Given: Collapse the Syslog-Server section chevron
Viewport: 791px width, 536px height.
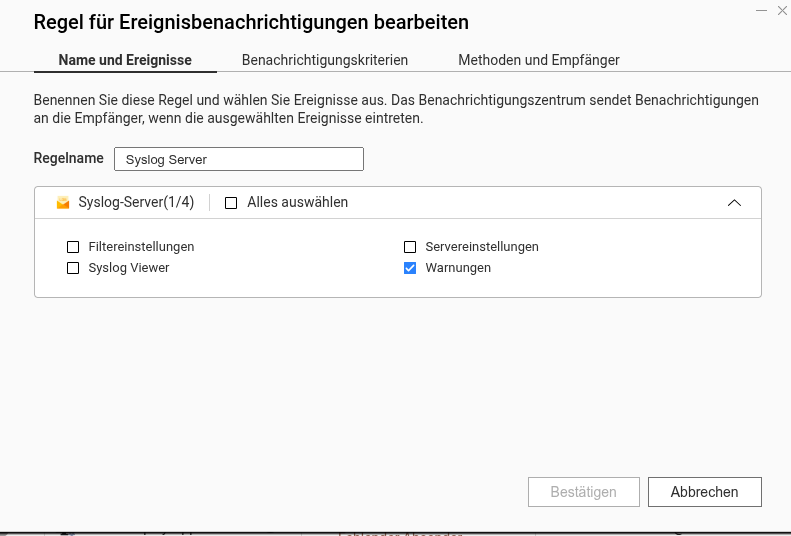Looking at the screenshot, I should (x=734, y=203).
